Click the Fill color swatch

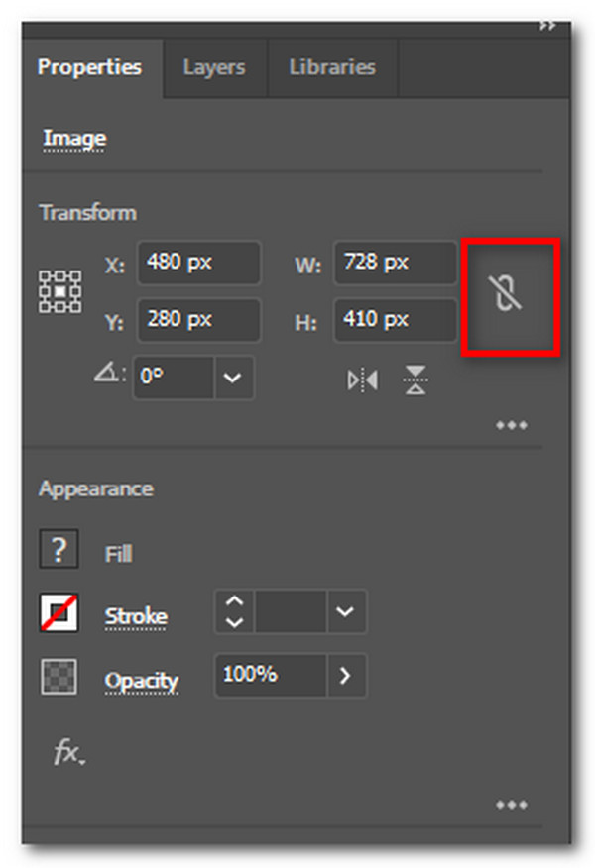point(59,549)
